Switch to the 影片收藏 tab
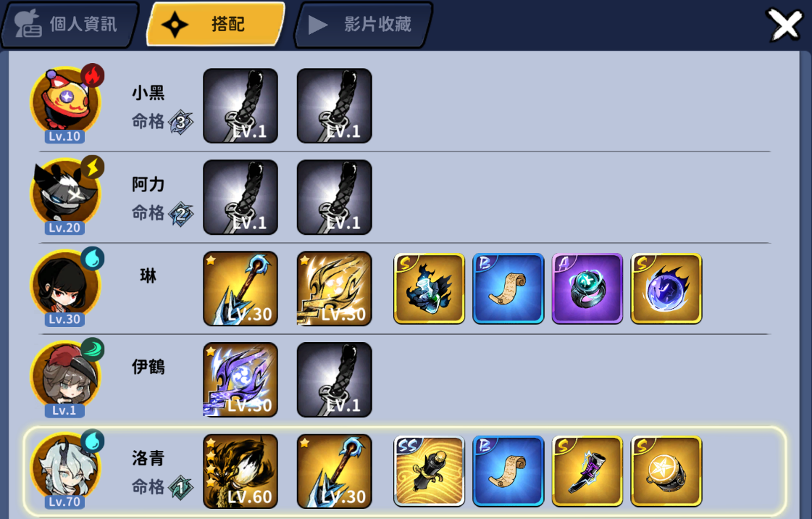The width and height of the screenshot is (812, 519). (362, 25)
